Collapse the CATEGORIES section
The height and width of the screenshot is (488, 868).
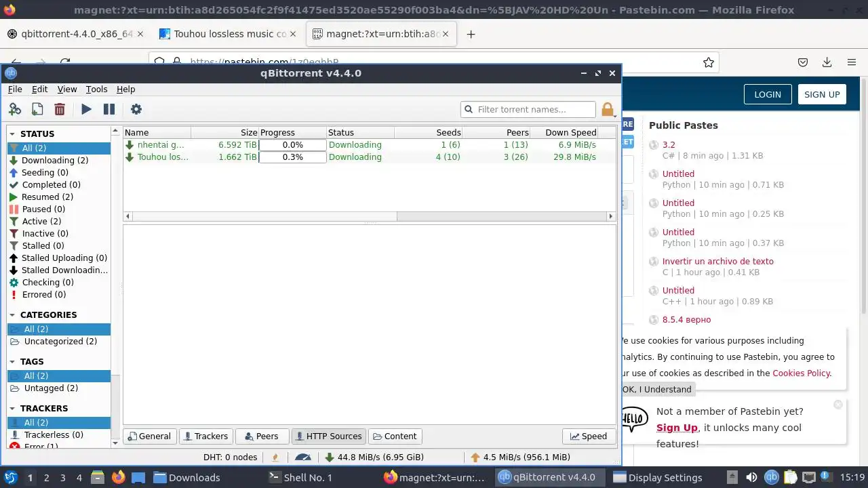[x=12, y=315]
